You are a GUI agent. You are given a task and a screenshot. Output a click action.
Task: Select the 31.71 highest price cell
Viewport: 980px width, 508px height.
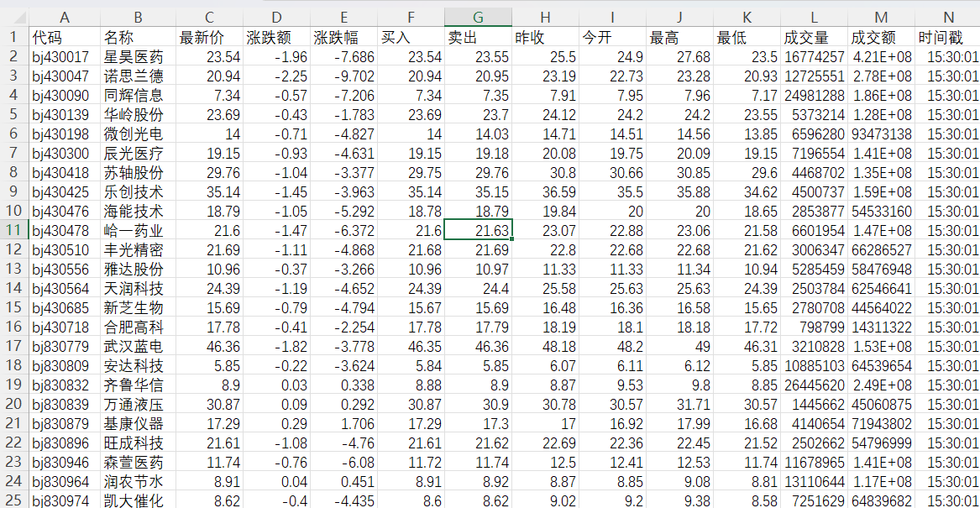click(x=680, y=404)
